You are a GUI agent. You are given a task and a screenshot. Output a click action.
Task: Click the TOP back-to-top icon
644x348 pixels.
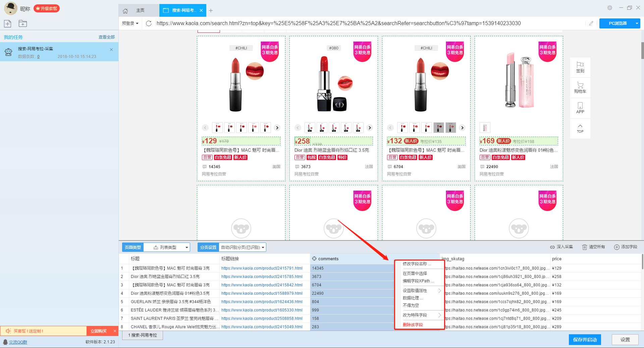pos(580,128)
